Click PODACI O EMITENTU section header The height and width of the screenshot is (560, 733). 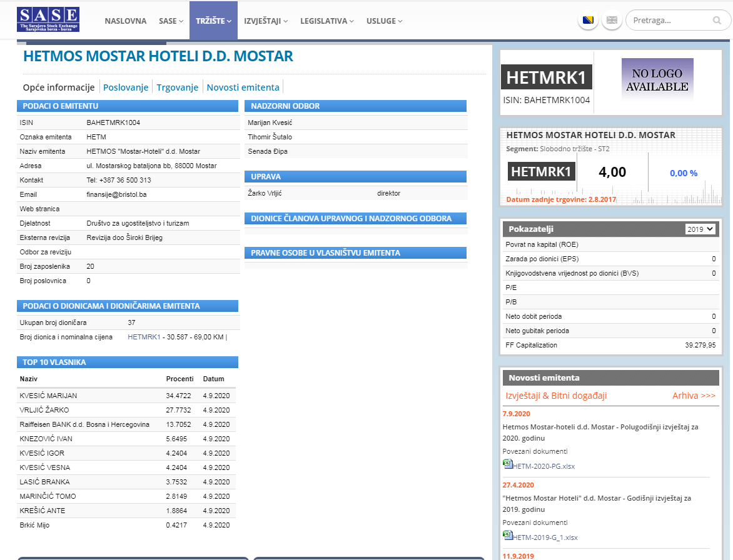pos(128,106)
